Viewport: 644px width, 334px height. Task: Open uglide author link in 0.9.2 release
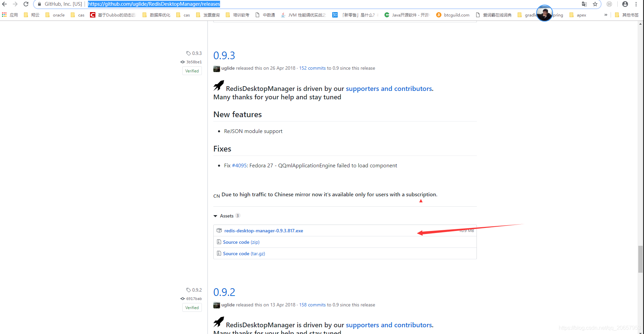coord(228,305)
